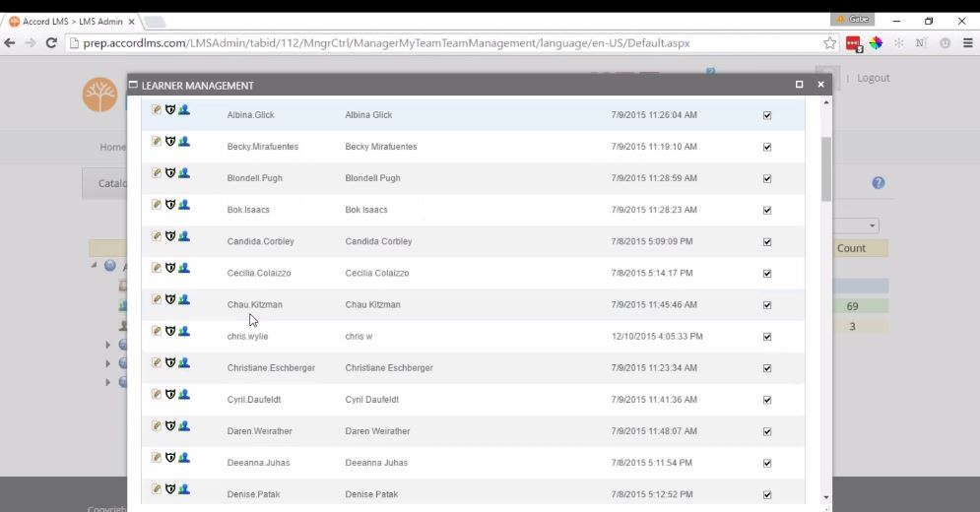This screenshot has height=512, width=980.
Task: Expand the first collapsed tree node arrow
Action: point(108,345)
